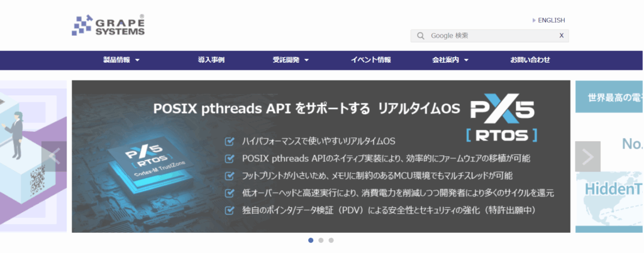Select the second carousel indicator dot

point(321,240)
